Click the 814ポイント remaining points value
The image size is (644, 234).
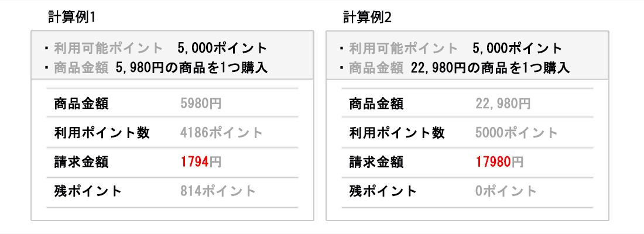[218, 191]
